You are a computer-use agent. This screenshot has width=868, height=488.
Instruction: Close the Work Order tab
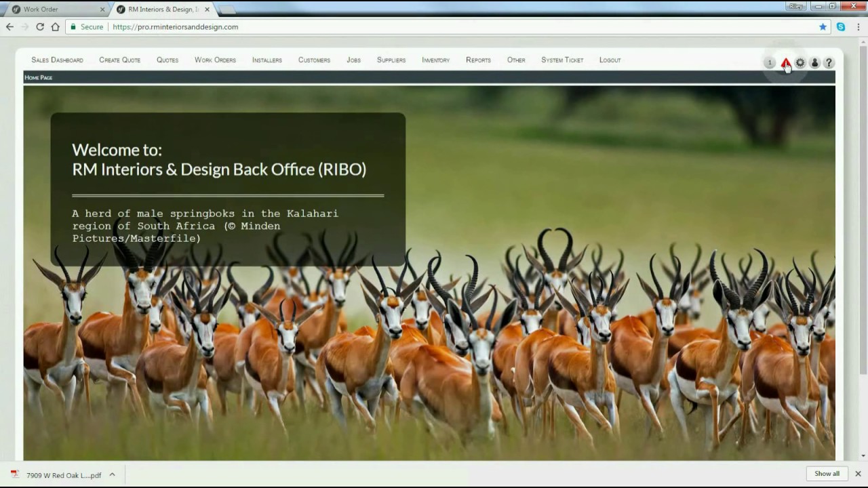pos(102,9)
